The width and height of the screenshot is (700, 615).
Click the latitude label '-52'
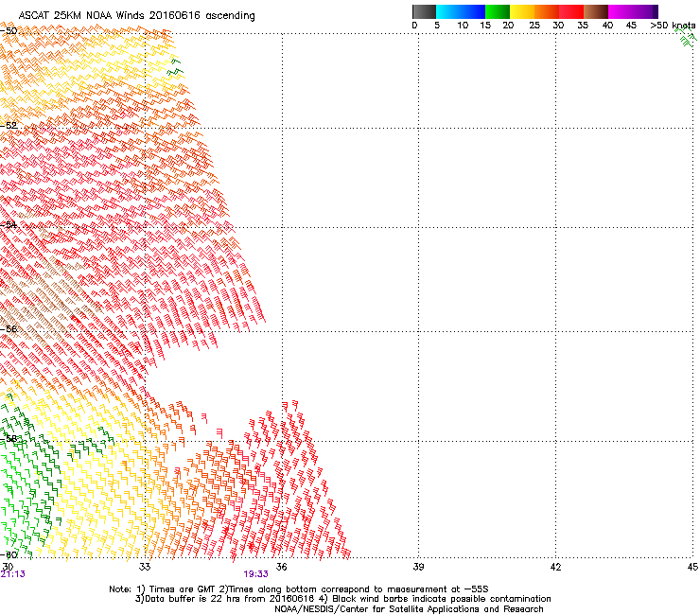[9, 126]
